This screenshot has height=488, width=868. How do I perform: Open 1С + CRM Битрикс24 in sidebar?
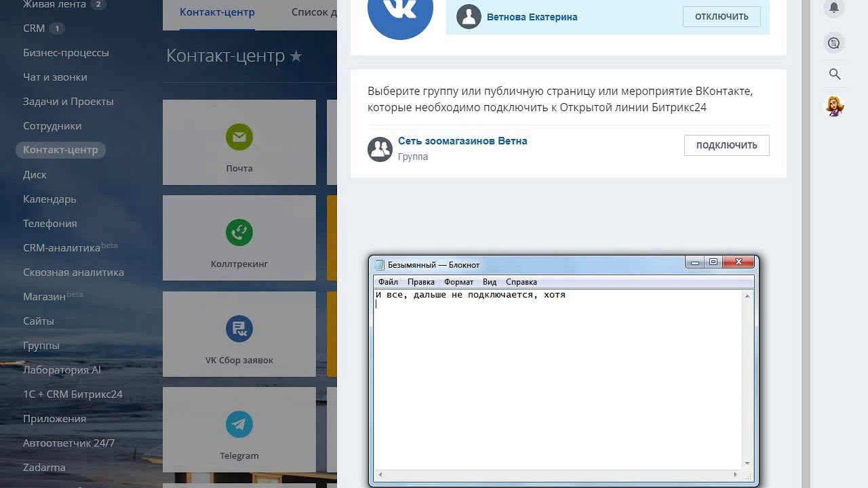point(73,394)
